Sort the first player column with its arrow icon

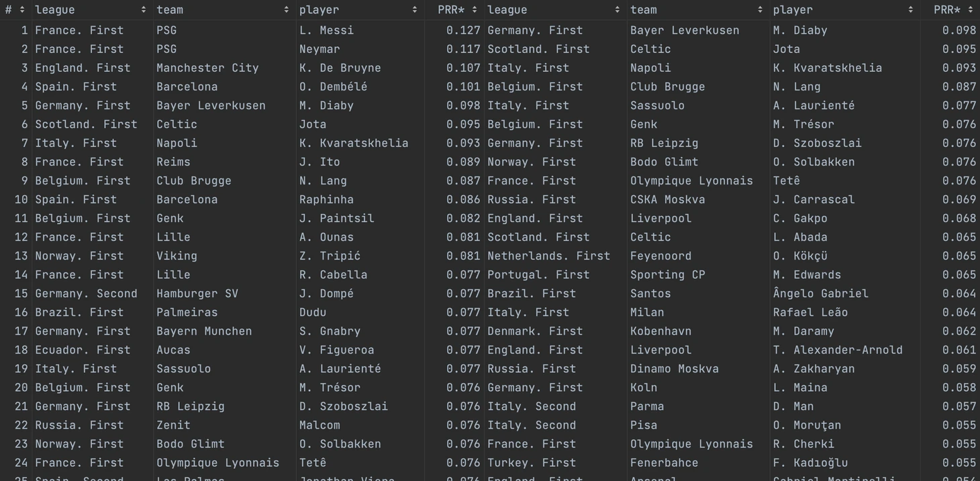[414, 10]
